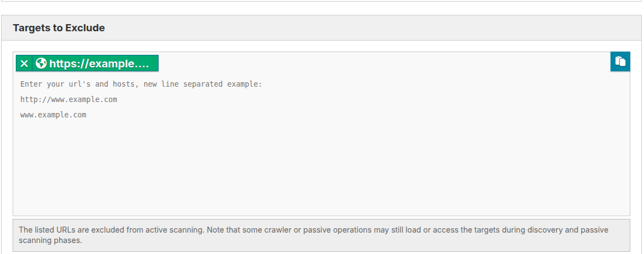The height and width of the screenshot is (254, 644).
Task: Click the gray Targets to Exclude header bar
Action: click(x=321, y=28)
